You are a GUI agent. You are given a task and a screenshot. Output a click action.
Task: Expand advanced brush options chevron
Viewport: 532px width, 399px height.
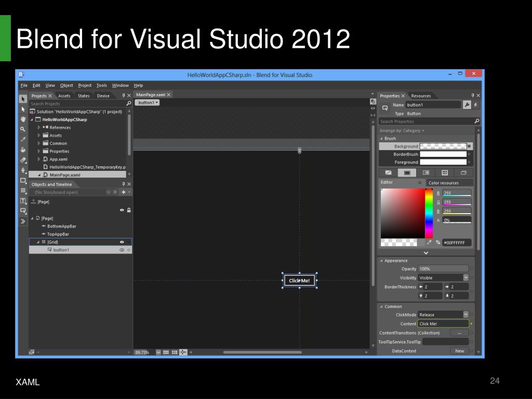coord(426,253)
